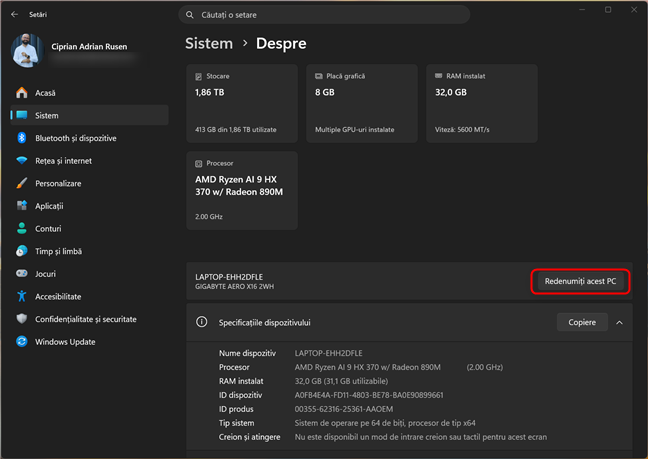The width and height of the screenshot is (648, 459).
Task: Click the Rețea și internet wifi icon
Action: coord(22,160)
